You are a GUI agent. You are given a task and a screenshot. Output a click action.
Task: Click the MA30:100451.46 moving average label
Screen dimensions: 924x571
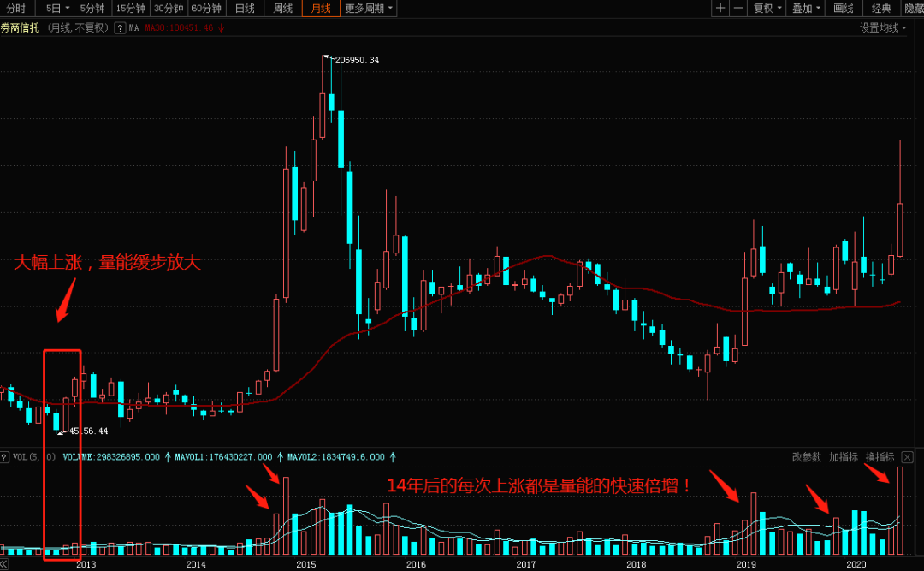pyautogui.click(x=179, y=27)
